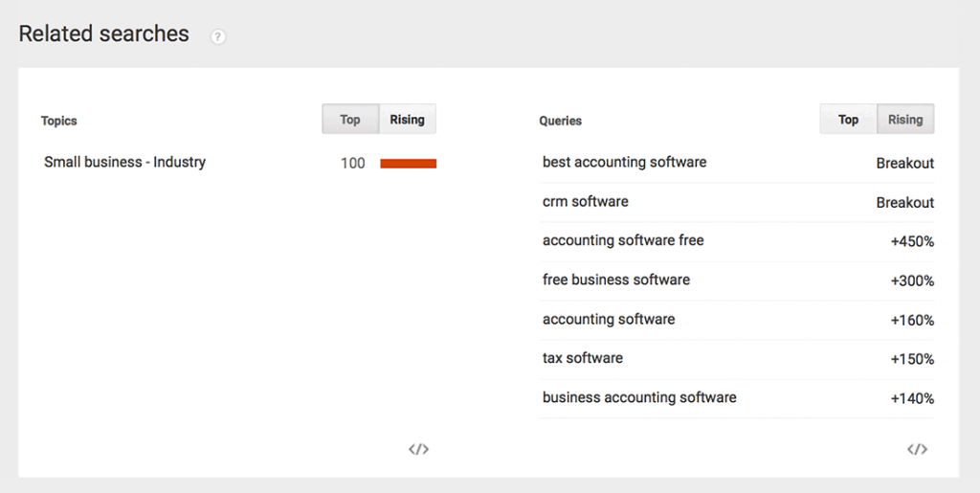Click the Breakout label for crm software
This screenshot has height=493, width=980.
point(905,202)
